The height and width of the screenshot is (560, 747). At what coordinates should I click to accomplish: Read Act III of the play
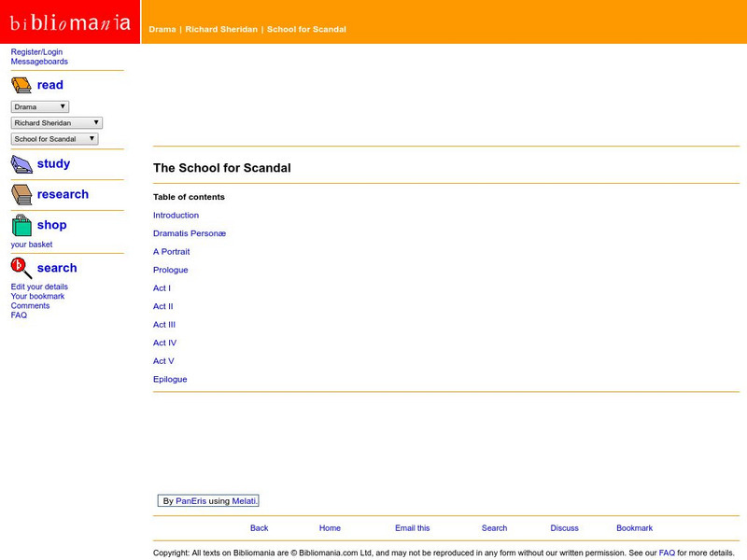point(164,325)
